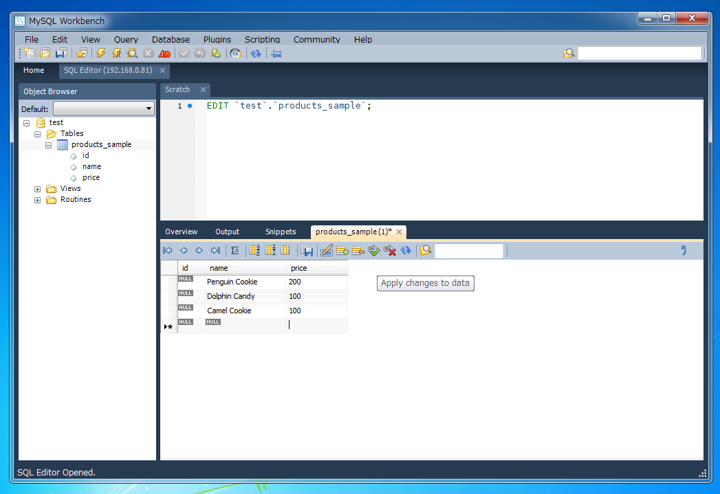The height and width of the screenshot is (494, 720).
Task: Click the blue pin icon in main toolbar
Action: pos(276,54)
